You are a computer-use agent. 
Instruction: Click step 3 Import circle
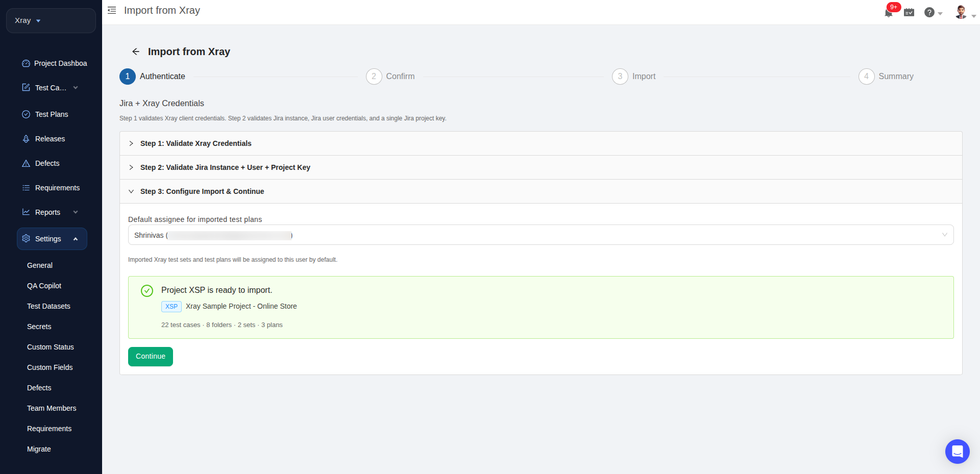tap(620, 77)
